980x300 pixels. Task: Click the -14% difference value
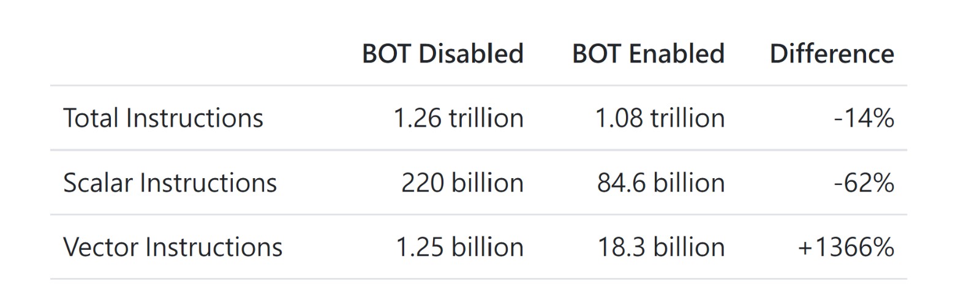(864, 118)
